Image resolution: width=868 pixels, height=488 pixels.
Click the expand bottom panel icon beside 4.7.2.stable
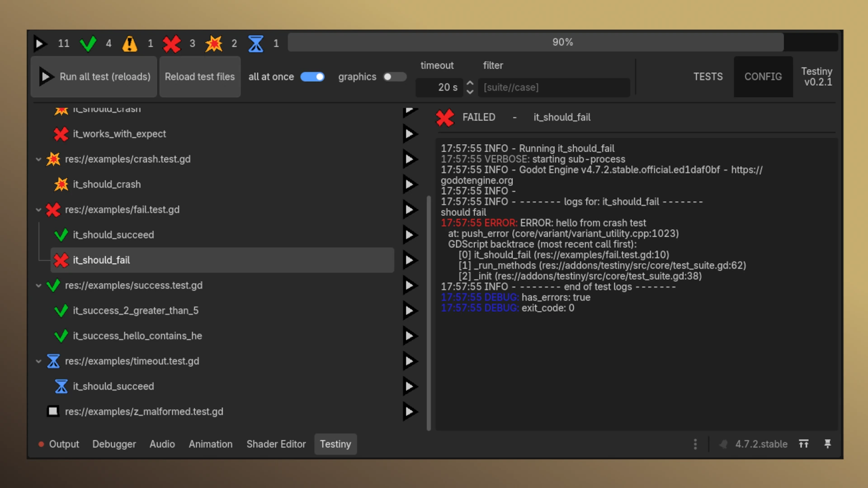pyautogui.click(x=803, y=444)
